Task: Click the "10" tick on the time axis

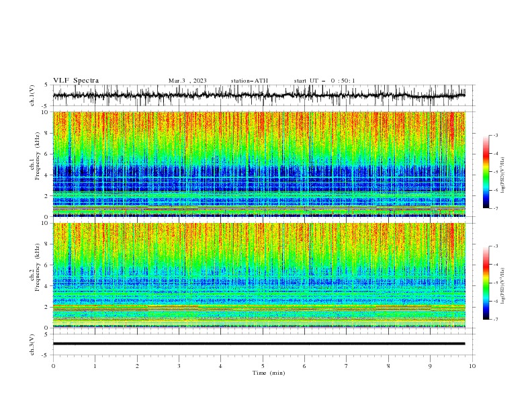Action: [472, 366]
